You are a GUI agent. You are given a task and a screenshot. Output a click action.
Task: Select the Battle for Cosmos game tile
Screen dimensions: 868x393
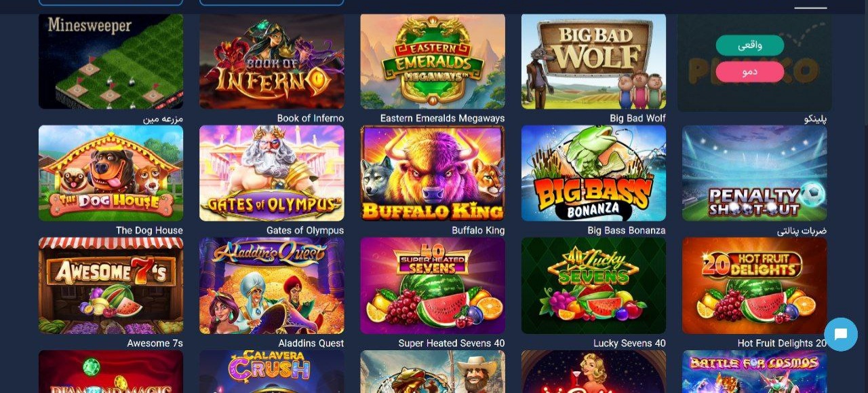[x=755, y=371]
